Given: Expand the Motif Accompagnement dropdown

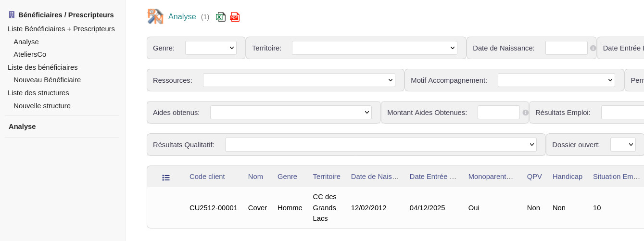Looking at the screenshot, I should tap(556, 80).
